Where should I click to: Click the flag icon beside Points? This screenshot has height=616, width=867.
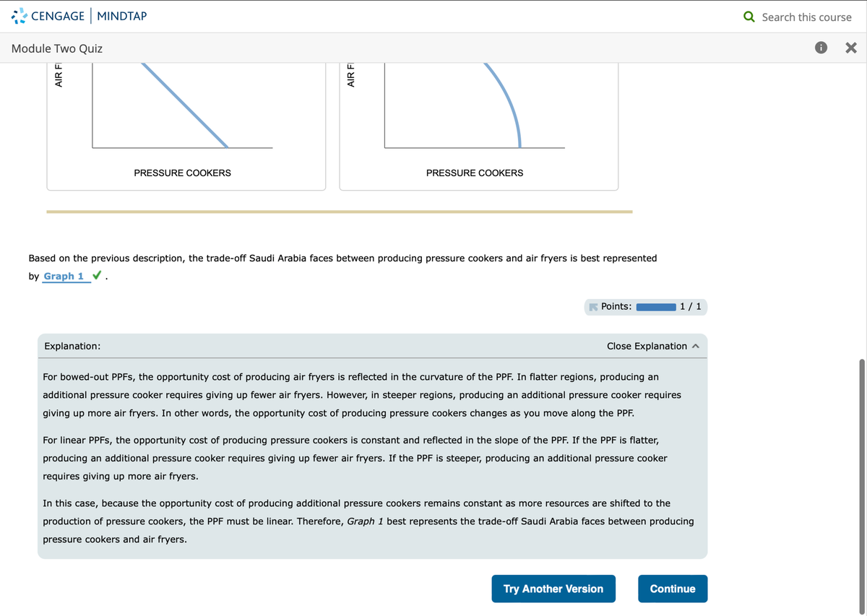pos(593,306)
